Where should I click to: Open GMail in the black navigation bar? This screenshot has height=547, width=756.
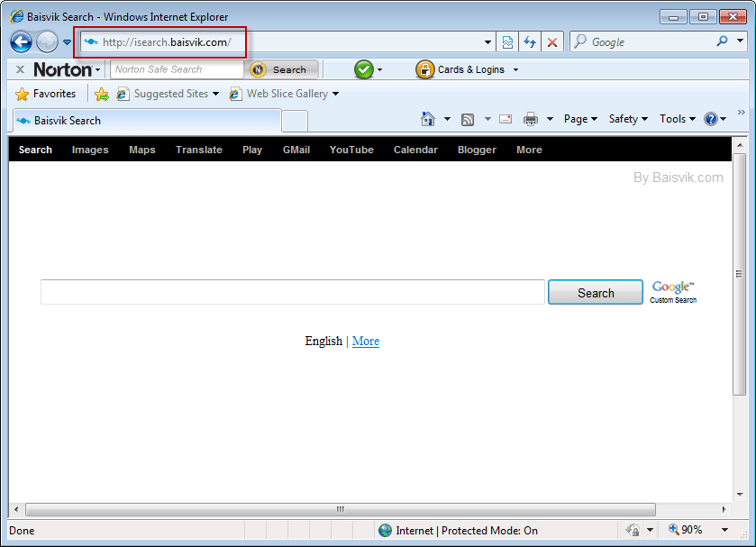296,150
